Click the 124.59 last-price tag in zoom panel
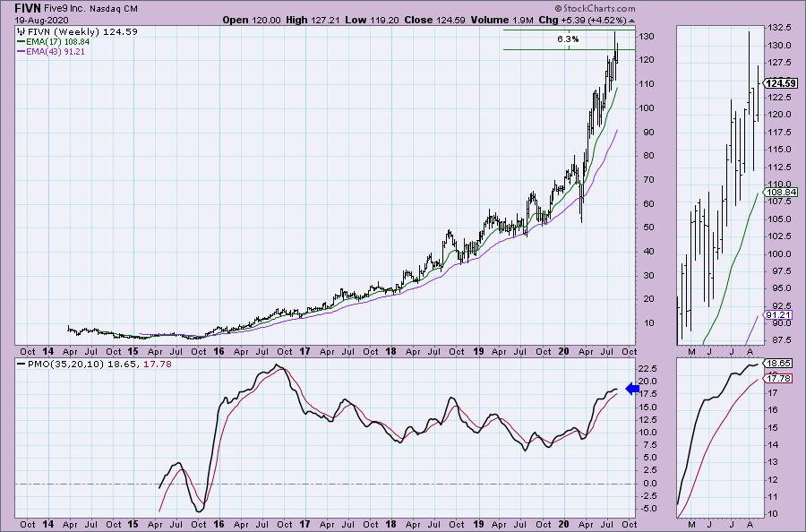806x532 pixels. point(781,83)
